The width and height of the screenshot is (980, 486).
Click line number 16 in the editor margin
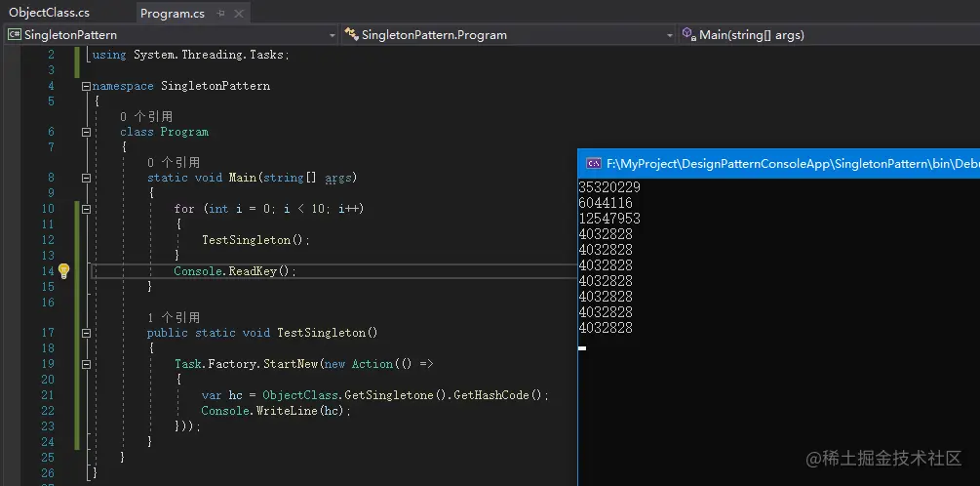[48, 303]
